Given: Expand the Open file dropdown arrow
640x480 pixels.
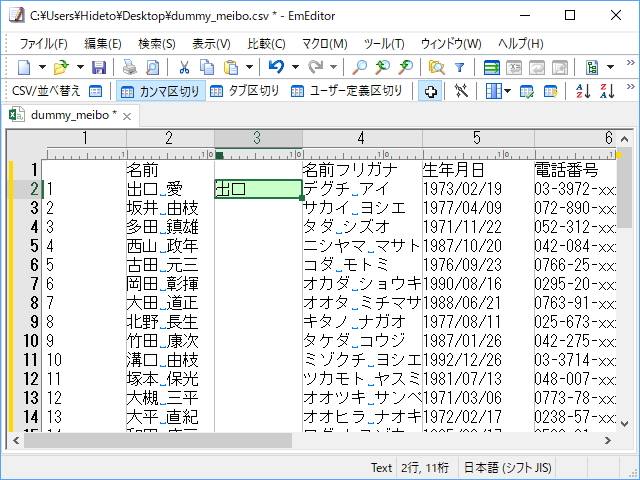Looking at the screenshot, I should pyautogui.click(x=80, y=67).
